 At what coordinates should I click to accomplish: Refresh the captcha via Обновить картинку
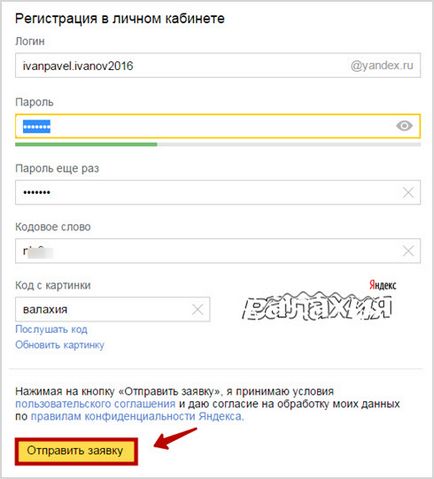tap(60, 345)
